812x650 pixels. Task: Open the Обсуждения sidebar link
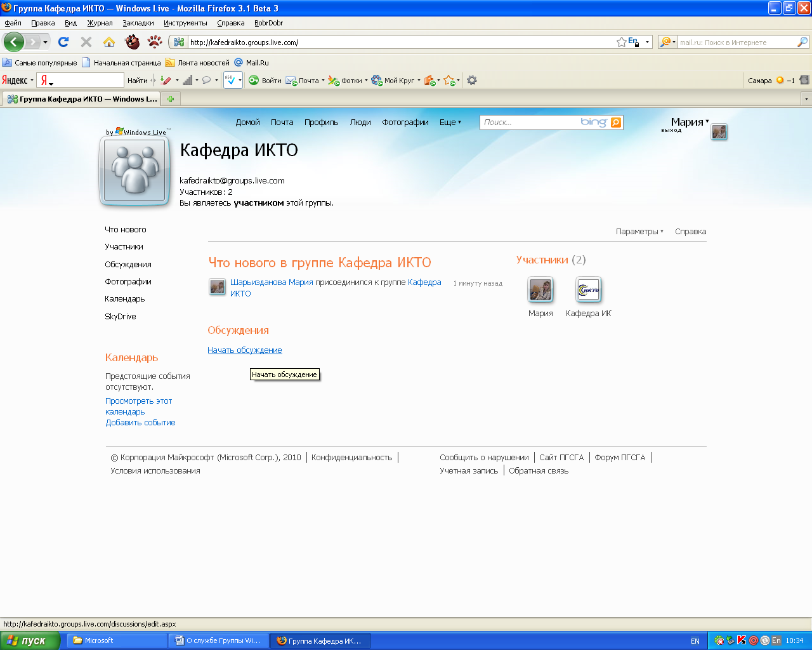click(x=128, y=265)
